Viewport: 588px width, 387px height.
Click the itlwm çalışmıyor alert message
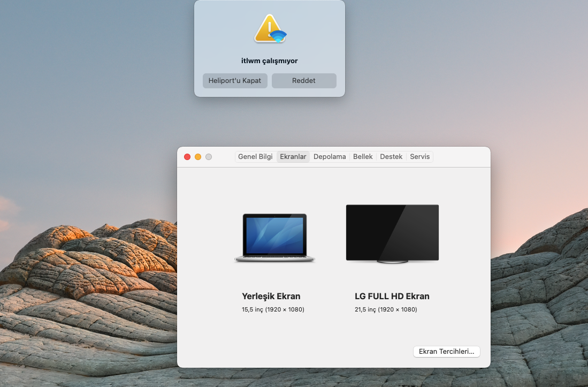click(x=269, y=60)
